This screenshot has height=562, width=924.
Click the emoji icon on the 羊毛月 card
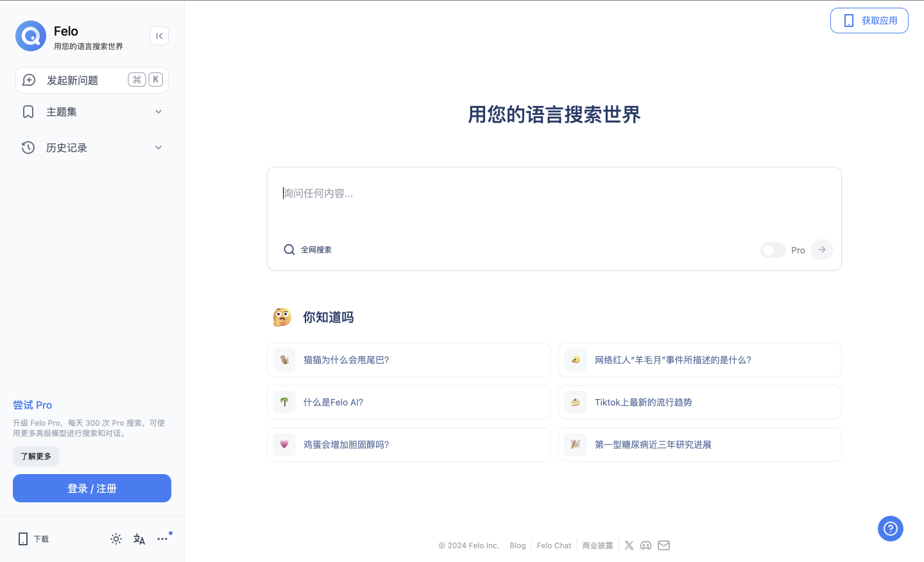576,360
